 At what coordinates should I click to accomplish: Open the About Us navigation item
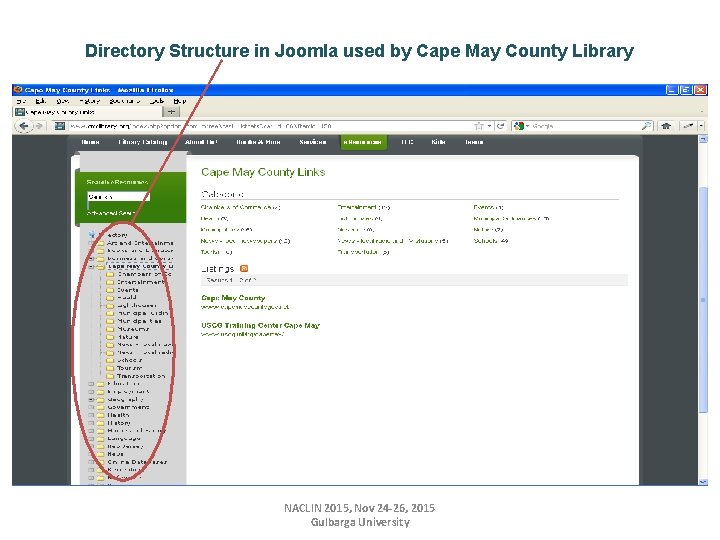click(201, 142)
